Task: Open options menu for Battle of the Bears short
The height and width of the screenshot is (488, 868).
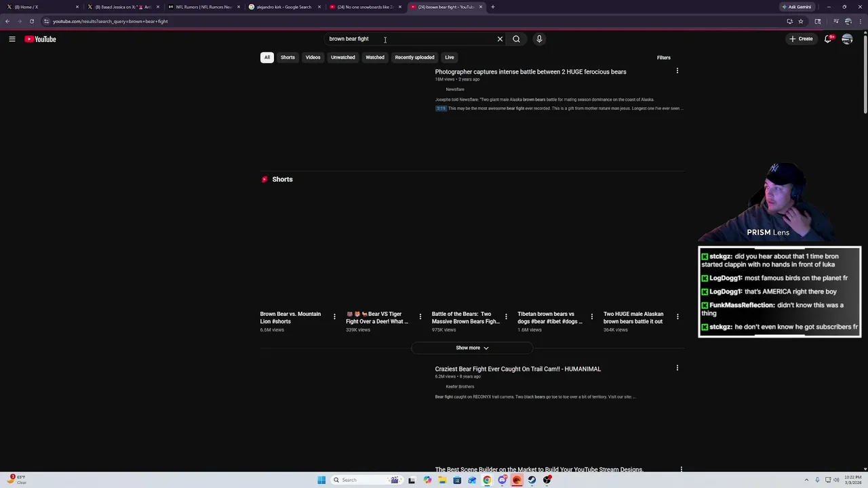Action: tap(506, 317)
